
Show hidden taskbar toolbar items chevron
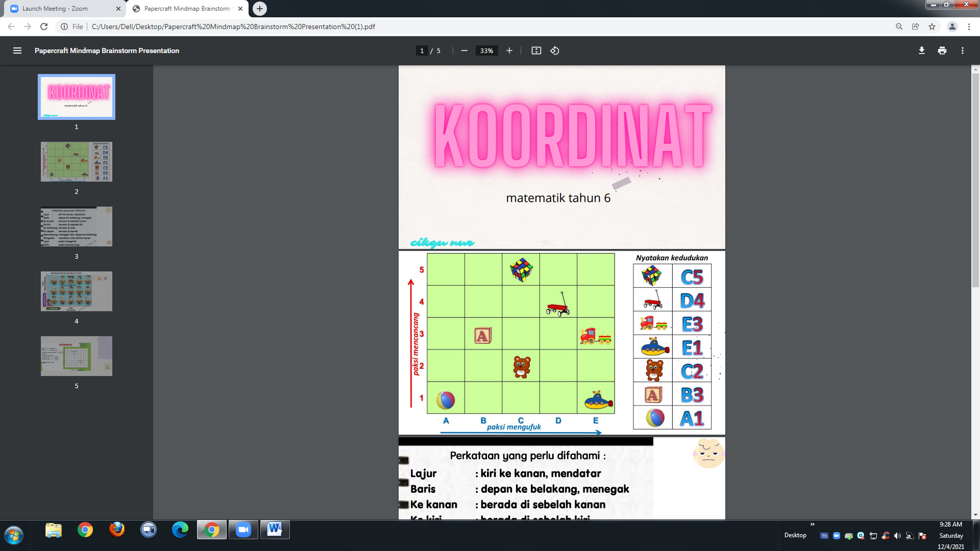812,524
